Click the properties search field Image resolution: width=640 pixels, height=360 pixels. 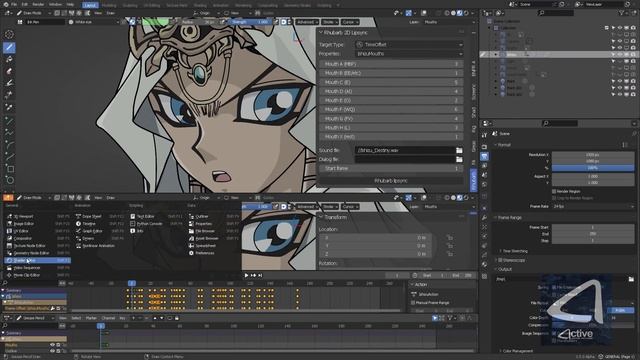(560, 123)
